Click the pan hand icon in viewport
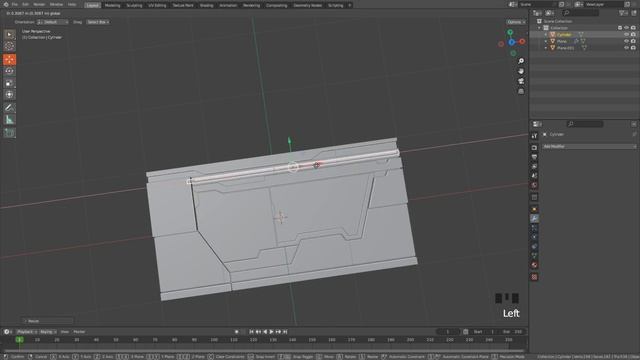This screenshot has height=360, width=640. [x=521, y=71]
